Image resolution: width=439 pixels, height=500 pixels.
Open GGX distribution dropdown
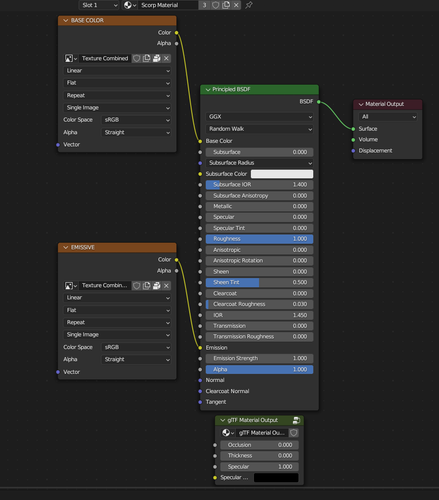tap(259, 117)
